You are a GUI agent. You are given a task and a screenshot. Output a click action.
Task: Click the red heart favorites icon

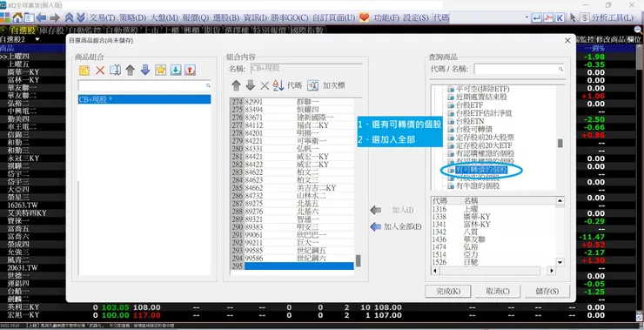click(364, 17)
